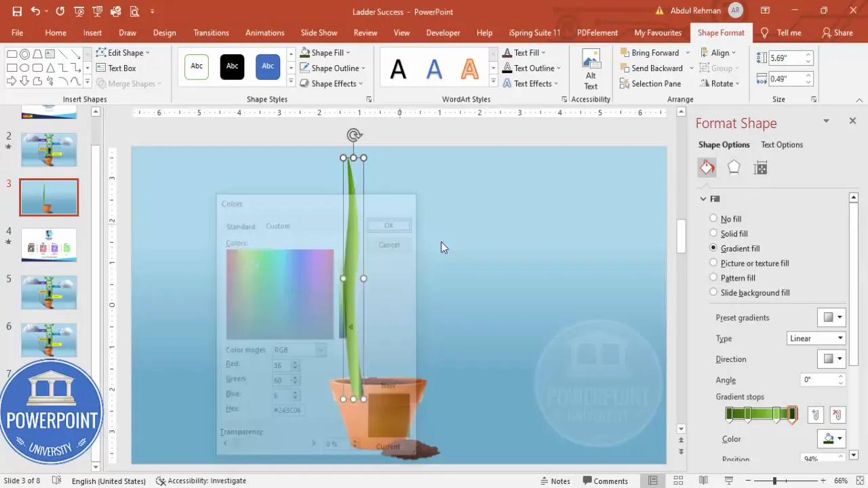Click the Share button
This screenshot has width=868, height=488.
837,33
